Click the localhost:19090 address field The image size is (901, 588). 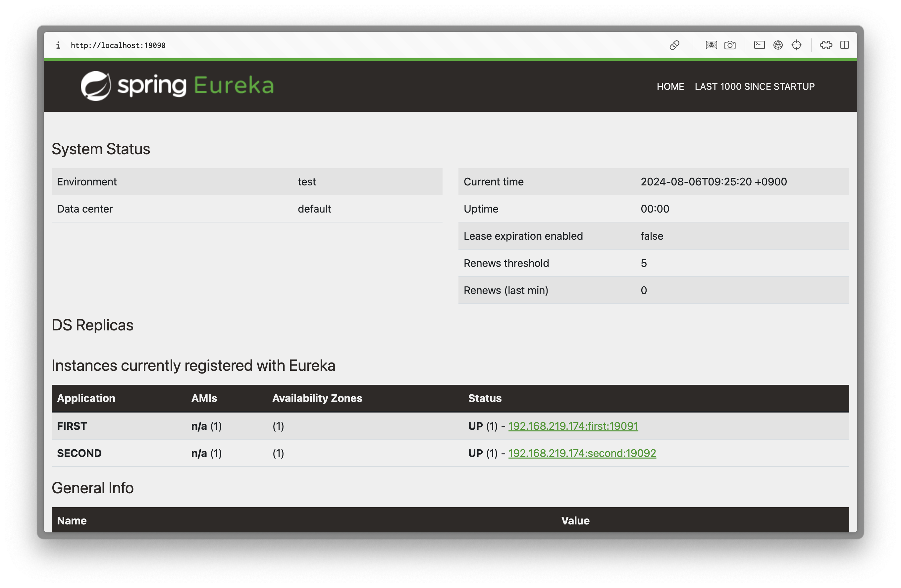(x=118, y=45)
